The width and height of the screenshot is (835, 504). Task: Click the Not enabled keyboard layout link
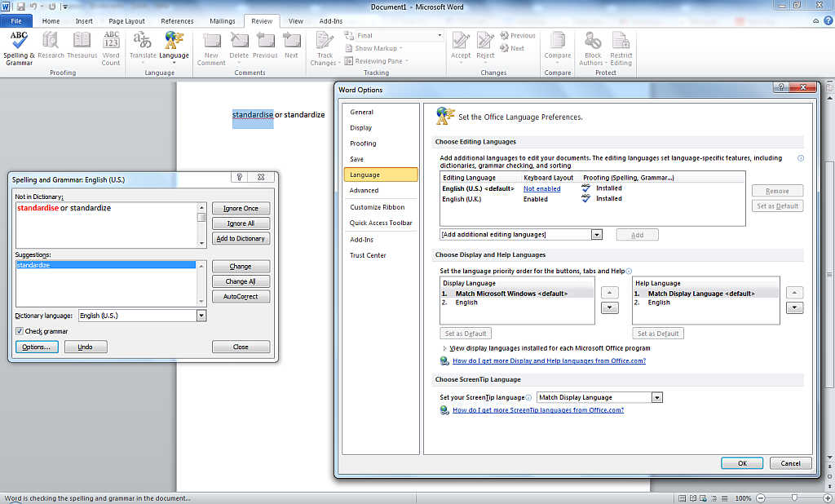point(541,188)
